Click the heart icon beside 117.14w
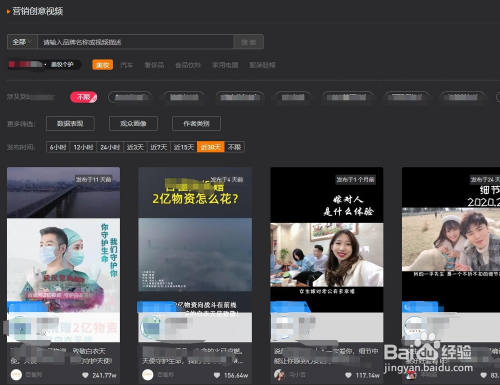The width and height of the screenshot is (500, 385). (x=349, y=375)
